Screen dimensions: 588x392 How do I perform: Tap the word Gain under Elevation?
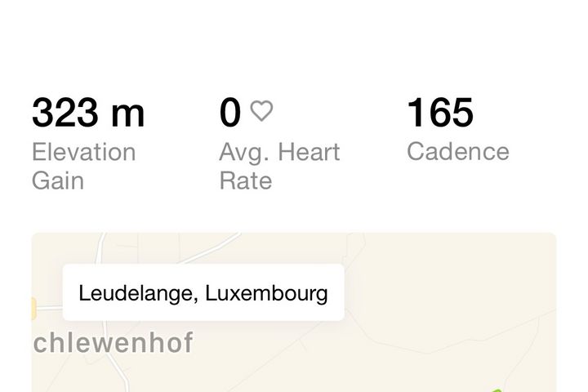pos(58,180)
